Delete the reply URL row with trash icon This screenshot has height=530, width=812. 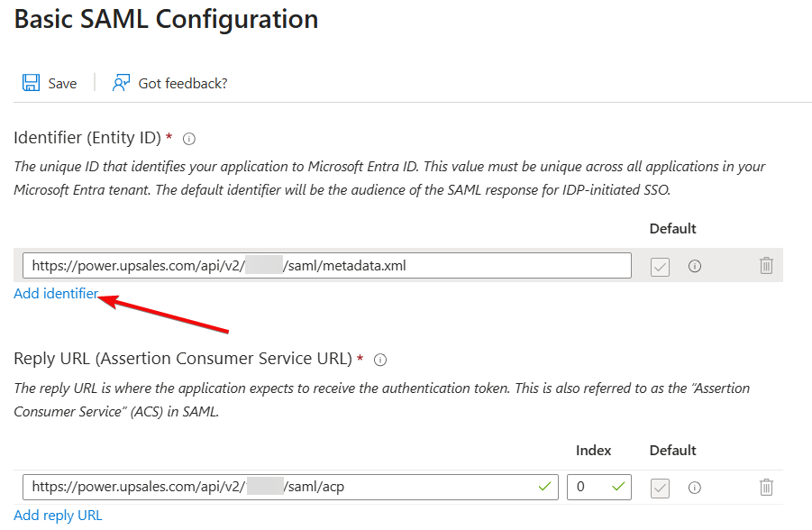pos(766,487)
